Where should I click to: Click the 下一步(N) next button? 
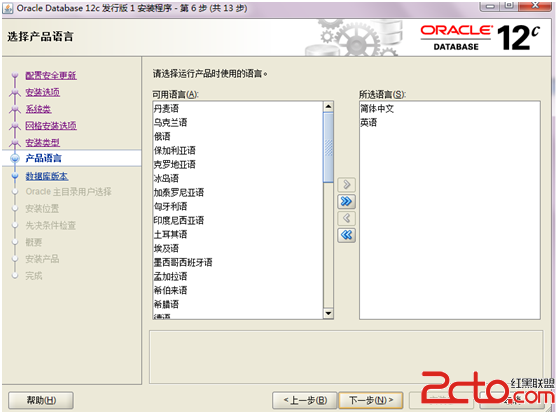click(x=371, y=400)
